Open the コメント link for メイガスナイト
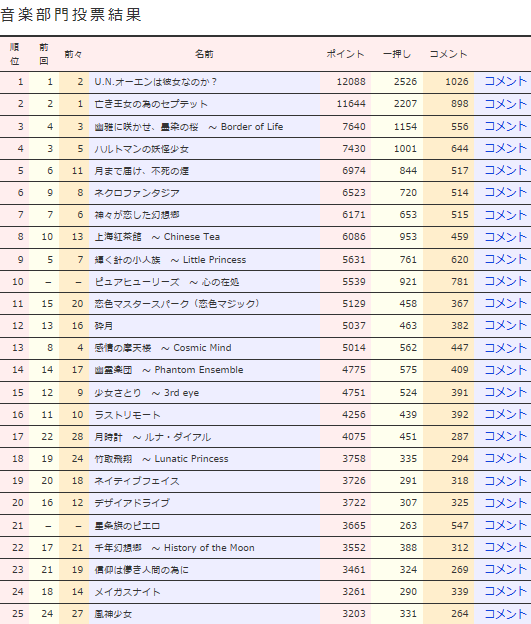531x624 pixels. (x=506, y=591)
